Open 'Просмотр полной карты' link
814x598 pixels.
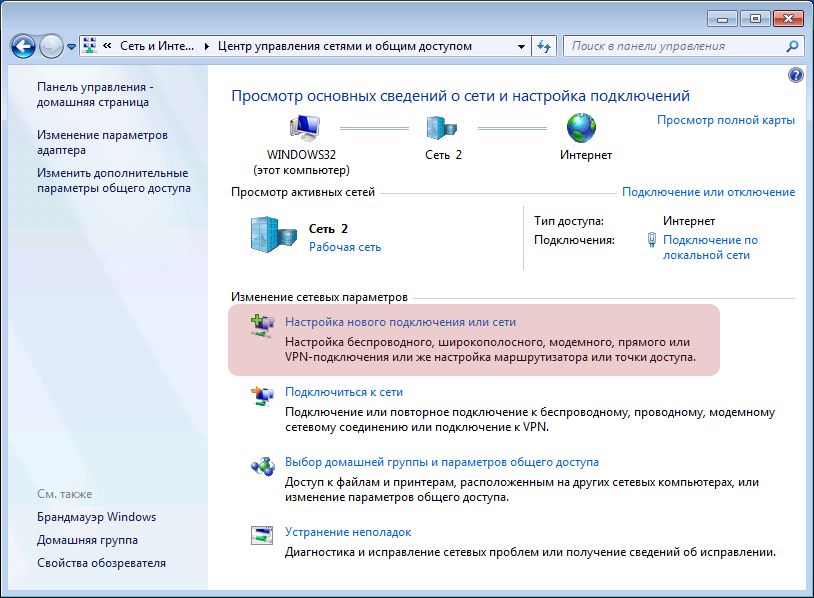point(726,120)
